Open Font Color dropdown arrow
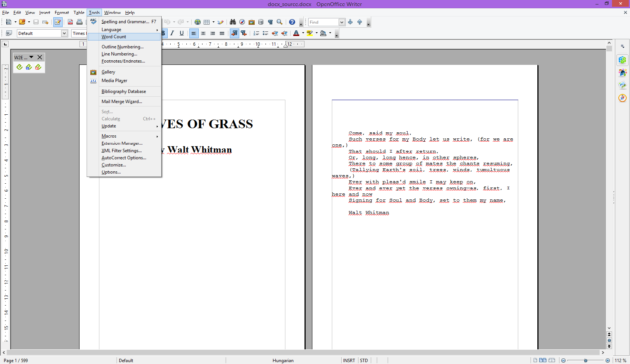Image resolution: width=630 pixels, height=364 pixels. point(303,33)
